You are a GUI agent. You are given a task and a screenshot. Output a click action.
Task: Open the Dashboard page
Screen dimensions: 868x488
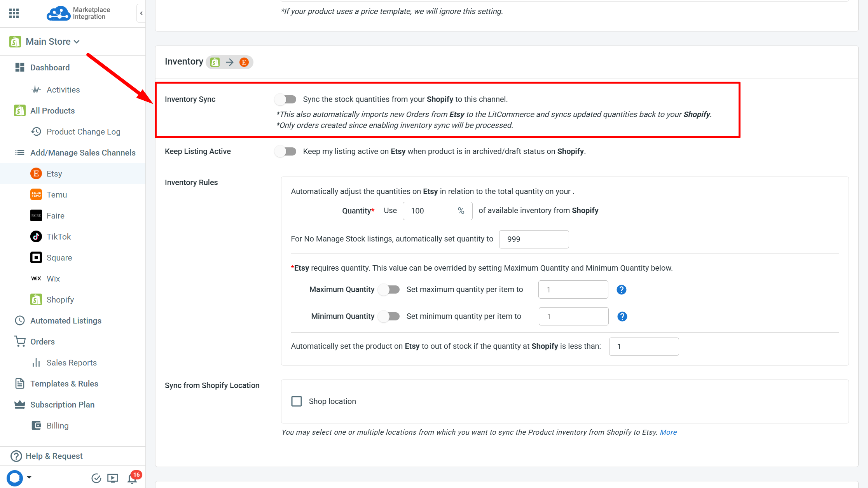tap(50, 68)
